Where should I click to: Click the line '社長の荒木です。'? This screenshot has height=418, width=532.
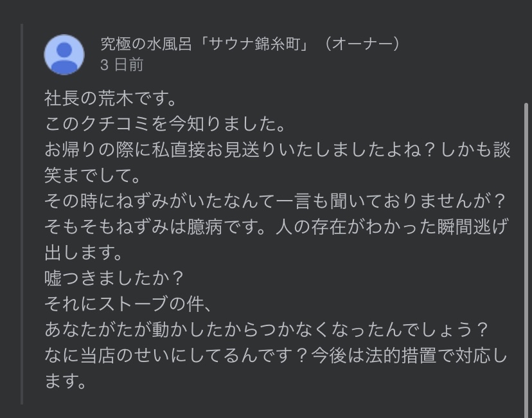pos(111,98)
